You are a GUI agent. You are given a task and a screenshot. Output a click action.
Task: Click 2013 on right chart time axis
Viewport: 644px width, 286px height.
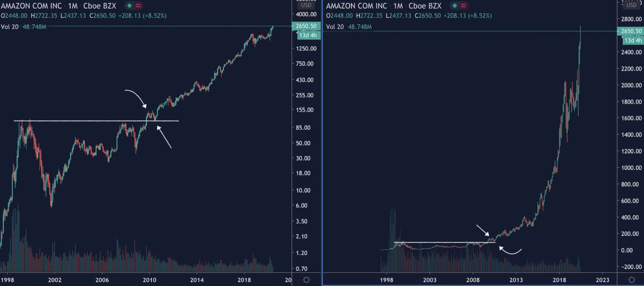(x=516, y=280)
